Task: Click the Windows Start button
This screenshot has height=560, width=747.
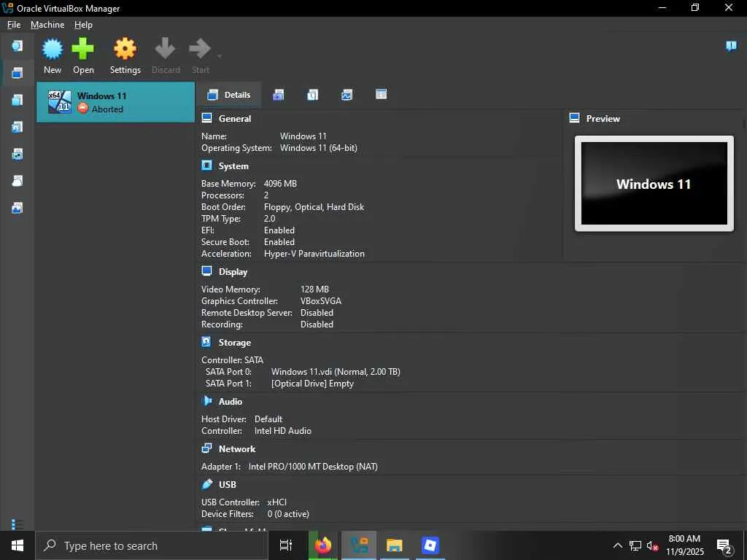Action: click(18, 545)
